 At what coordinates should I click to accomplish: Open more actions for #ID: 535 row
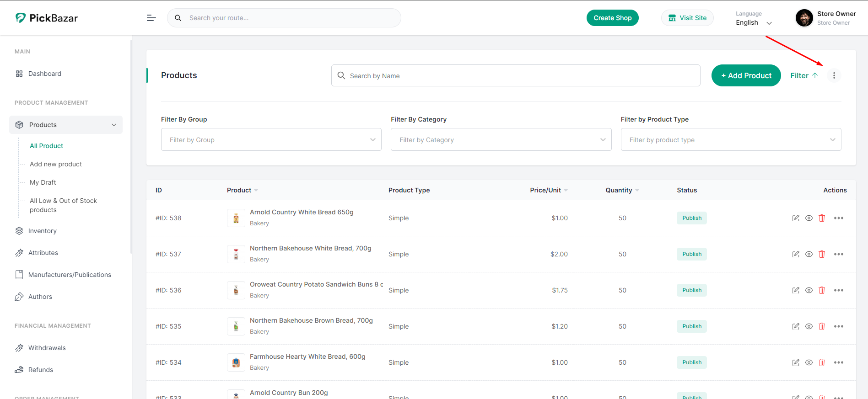coord(838,326)
